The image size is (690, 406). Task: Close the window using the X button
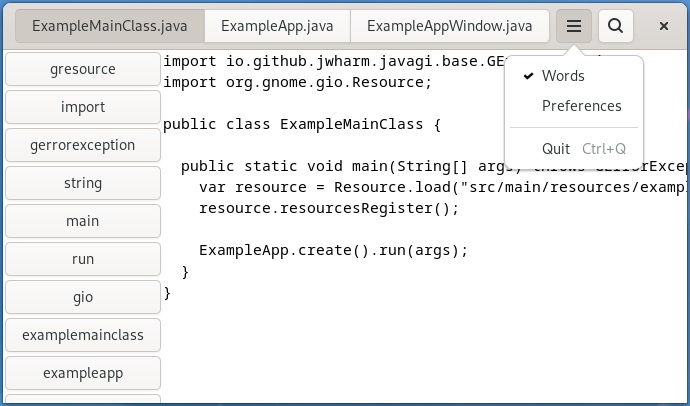664,26
